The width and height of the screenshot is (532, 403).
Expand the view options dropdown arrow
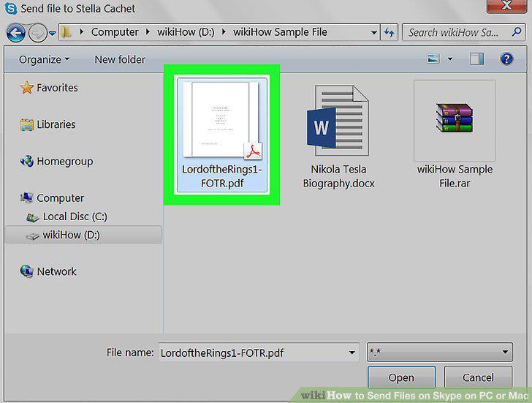point(450,59)
